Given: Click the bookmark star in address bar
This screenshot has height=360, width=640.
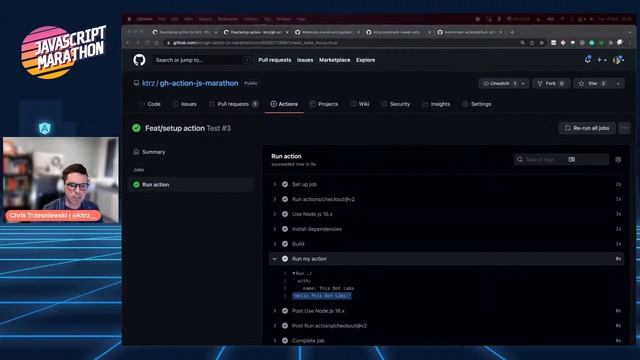Looking at the screenshot, I should pyautogui.click(x=542, y=43).
